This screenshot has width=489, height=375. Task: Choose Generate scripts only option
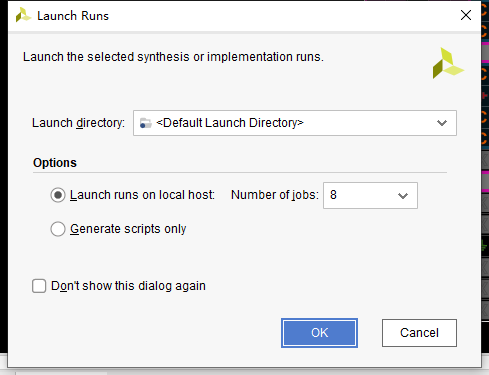58,229
